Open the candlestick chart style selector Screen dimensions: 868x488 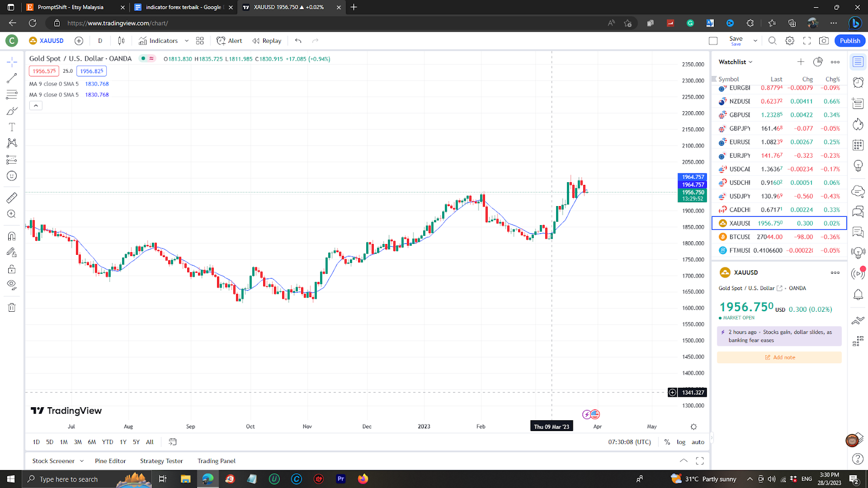click(x=122, y=41)
